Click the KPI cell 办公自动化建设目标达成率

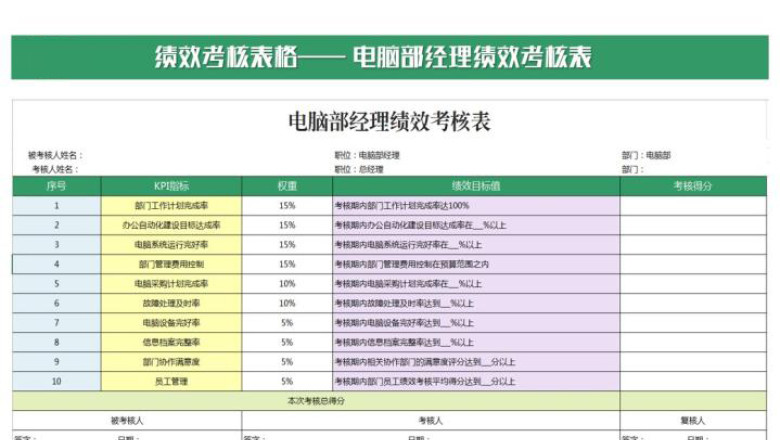171,225
